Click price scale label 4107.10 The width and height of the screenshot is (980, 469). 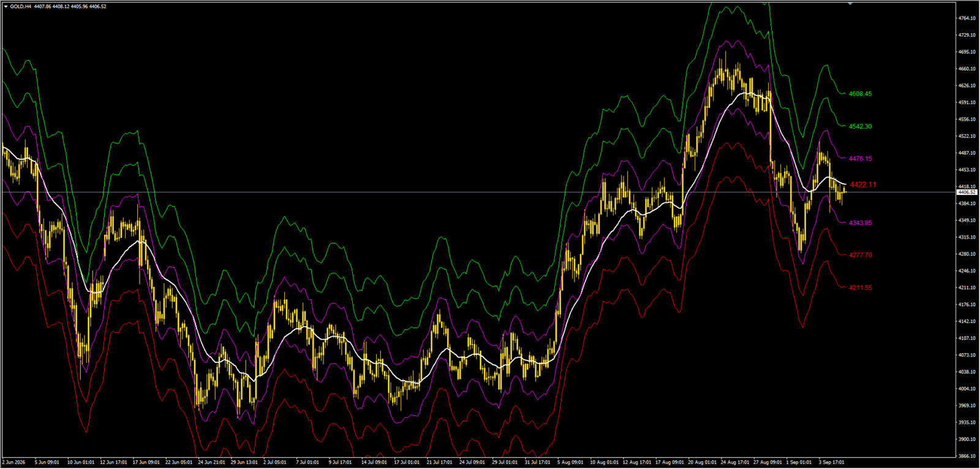[967, 338]
